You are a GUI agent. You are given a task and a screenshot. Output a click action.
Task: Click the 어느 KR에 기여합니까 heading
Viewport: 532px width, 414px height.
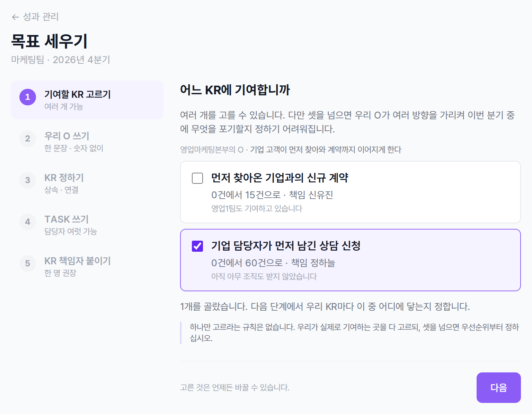(x=235, y=90)
